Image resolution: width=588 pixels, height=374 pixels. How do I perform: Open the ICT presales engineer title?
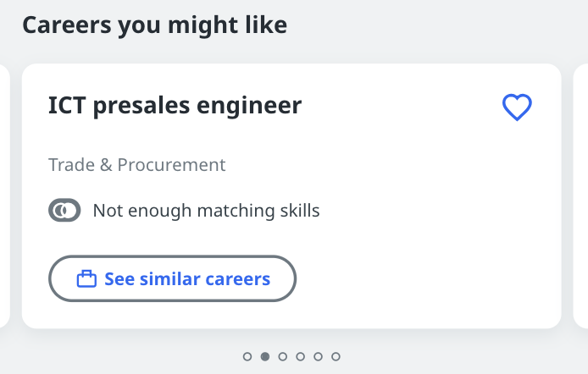pos(175,106)
